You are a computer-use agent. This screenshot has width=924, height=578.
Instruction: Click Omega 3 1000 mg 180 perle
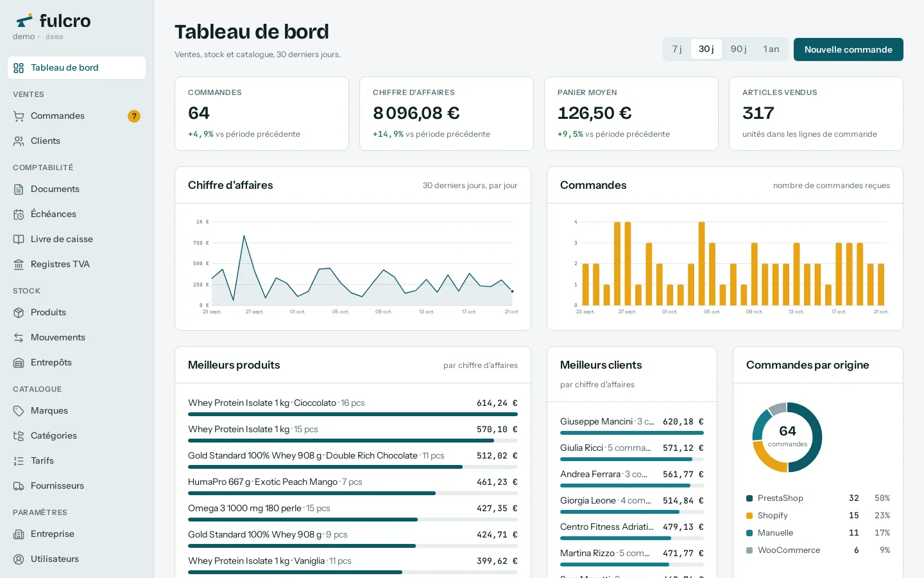pos(353,512)
